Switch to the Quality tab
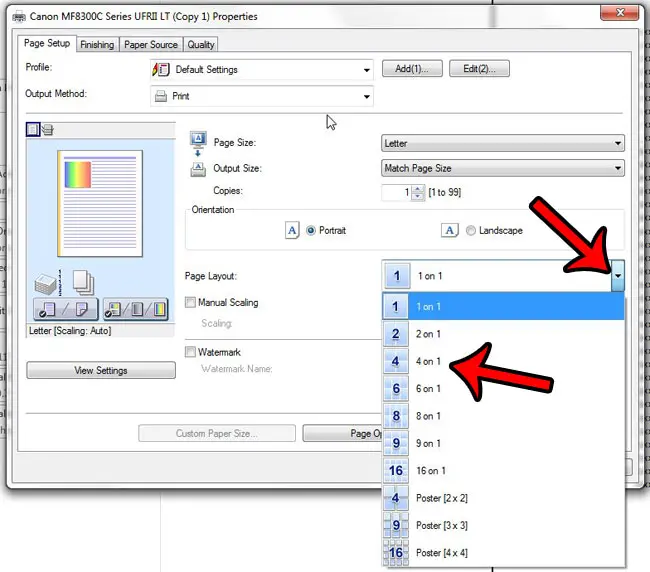Image resolution: width=650 pixels, height=572 pixels. point(201,45)
